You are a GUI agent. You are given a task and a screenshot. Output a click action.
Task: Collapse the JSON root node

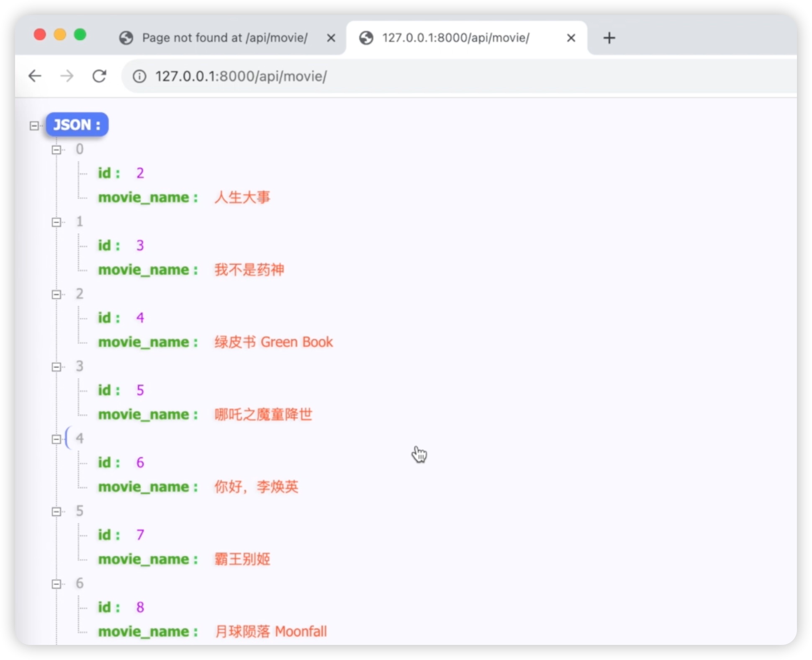click(x=34, y=126)
